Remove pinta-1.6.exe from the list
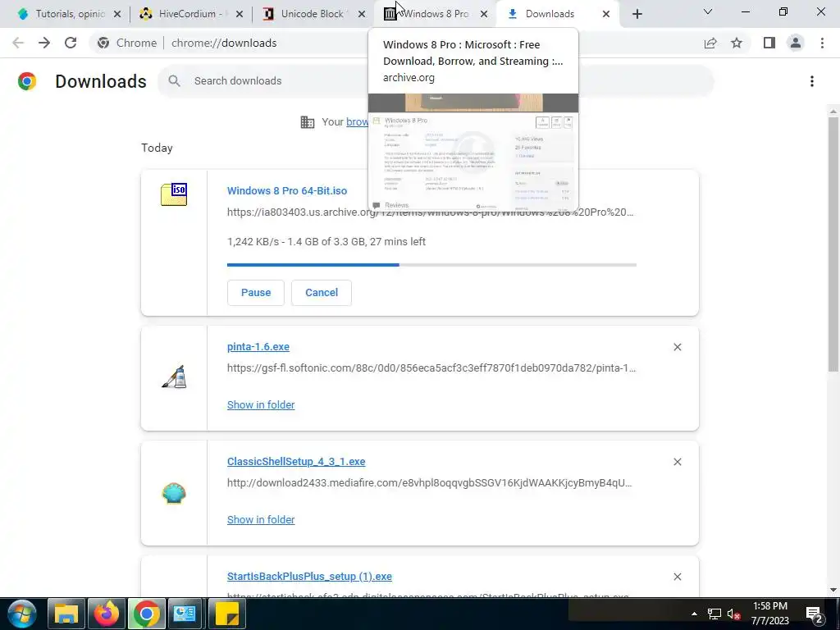Viewport: 840px width, 630px height. pyautogui.click(x=677, y=347)
